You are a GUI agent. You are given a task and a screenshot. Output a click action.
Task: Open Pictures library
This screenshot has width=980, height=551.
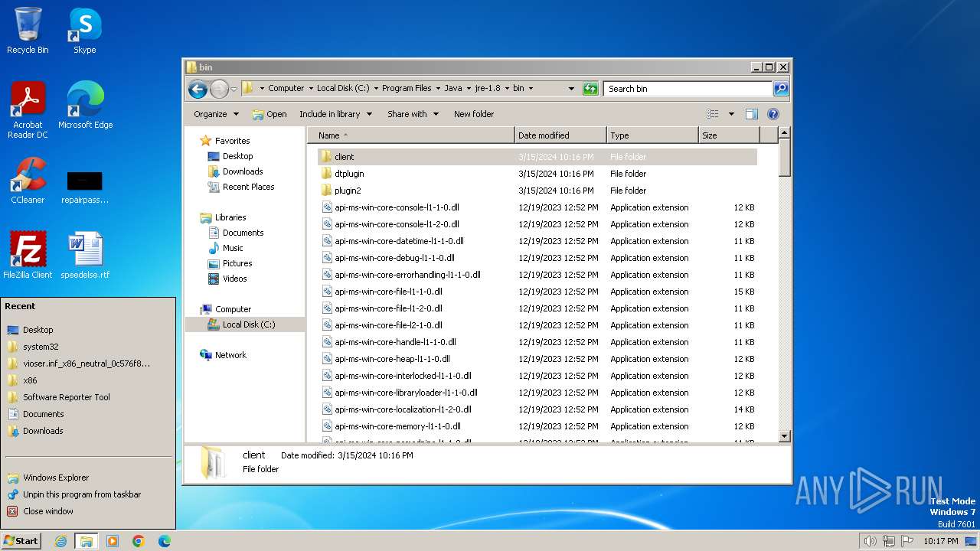(237, 263)
